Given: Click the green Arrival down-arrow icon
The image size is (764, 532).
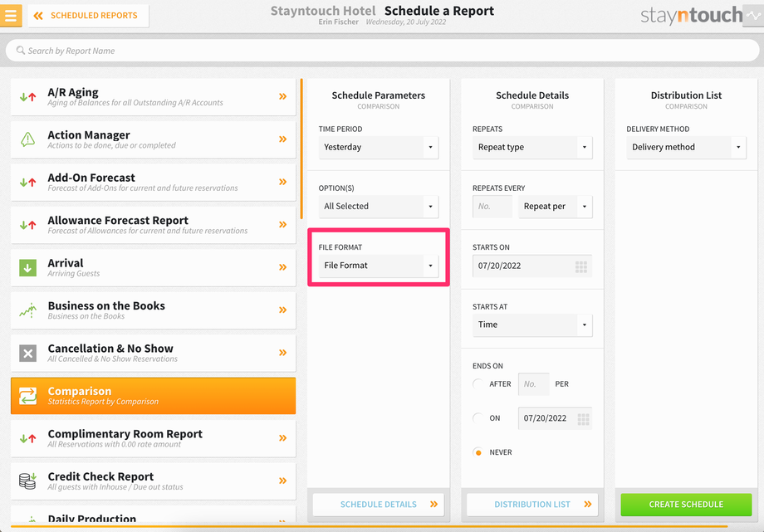Looking at the screenshot, I should [27, 267].
